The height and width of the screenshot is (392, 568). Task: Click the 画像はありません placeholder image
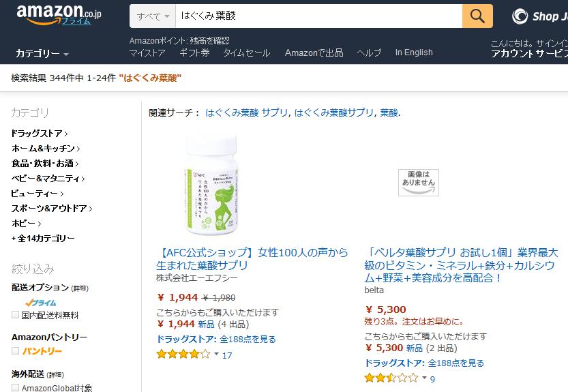[x=419, y=183]
